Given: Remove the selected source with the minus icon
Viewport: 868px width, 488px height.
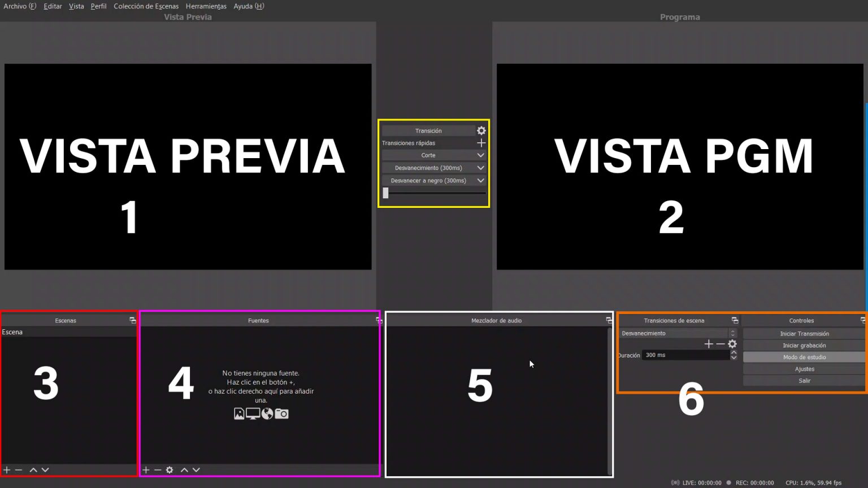Looking at the screenshot, I should tap(158, 469).
